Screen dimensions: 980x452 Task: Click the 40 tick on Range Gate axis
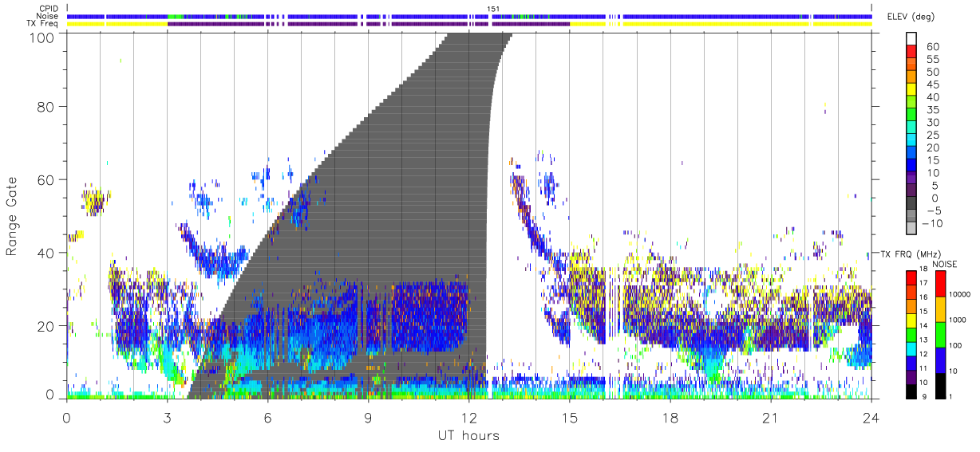point(46,253)
